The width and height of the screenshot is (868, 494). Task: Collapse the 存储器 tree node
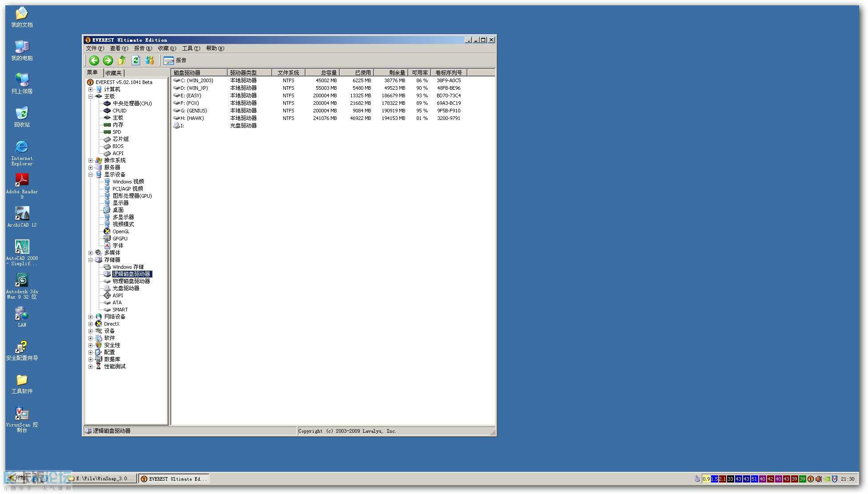90,260
